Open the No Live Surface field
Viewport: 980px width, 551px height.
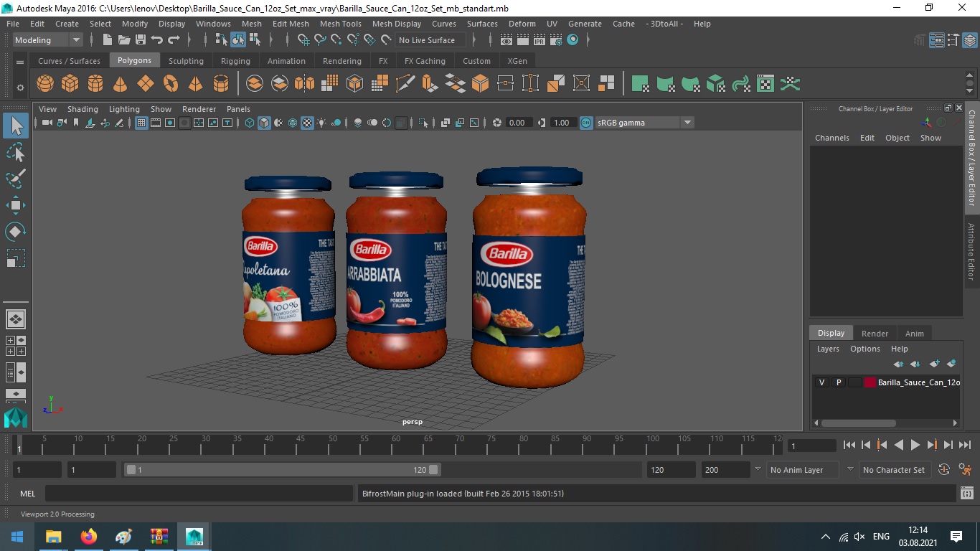click(x=430, y=40)
